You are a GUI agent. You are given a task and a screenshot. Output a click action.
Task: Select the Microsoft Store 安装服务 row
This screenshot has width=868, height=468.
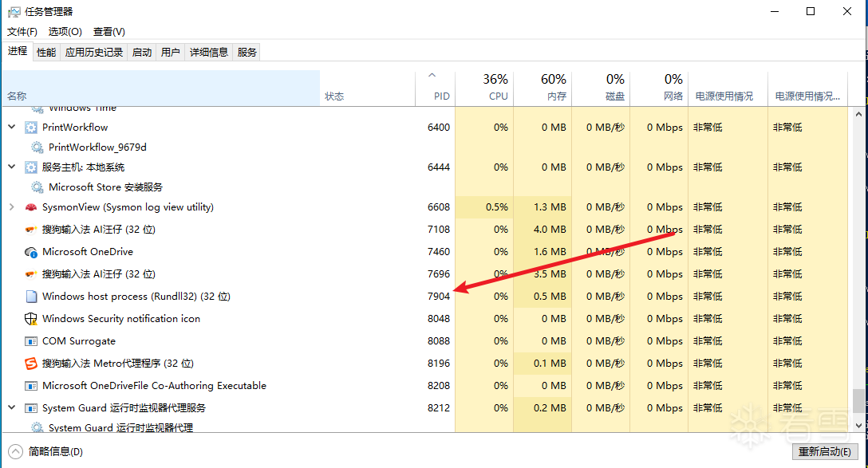pyautogui.click(x=105, y=187)
